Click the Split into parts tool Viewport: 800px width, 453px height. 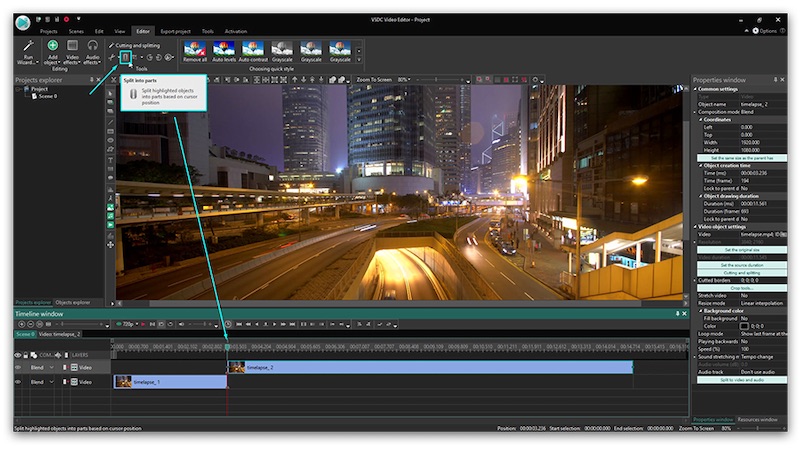pos(125,57)
